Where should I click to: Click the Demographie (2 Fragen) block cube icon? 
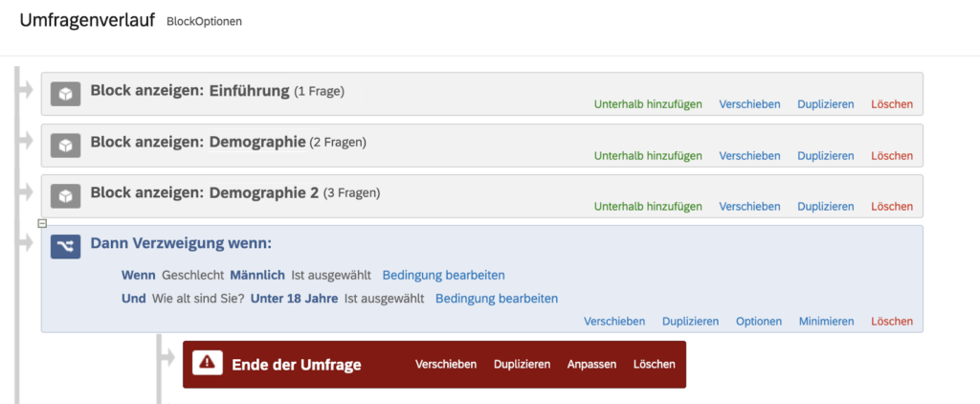tap(66, 146)
